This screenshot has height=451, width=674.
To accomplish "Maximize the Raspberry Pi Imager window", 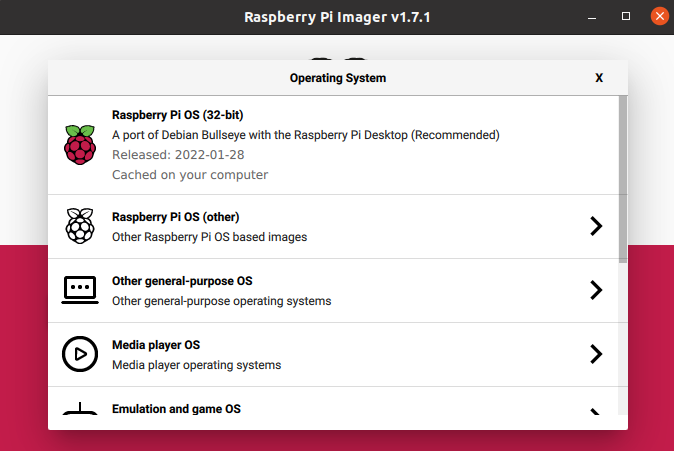I will [x=626, y=17].
